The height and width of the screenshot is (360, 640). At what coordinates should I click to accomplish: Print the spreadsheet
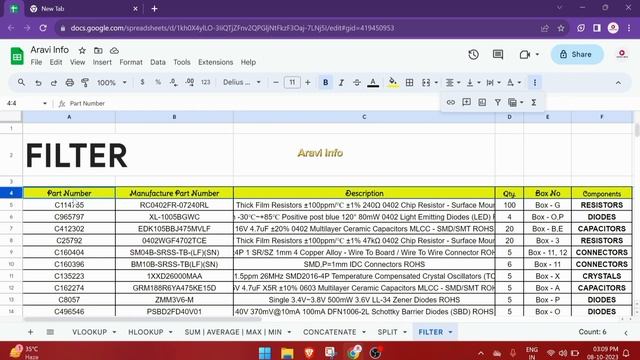coord(70,82)
